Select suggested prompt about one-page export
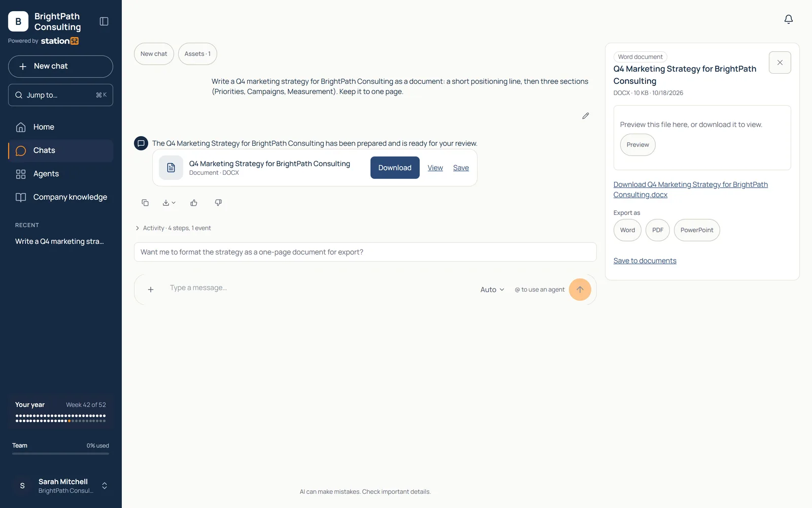 coord(365,252)
